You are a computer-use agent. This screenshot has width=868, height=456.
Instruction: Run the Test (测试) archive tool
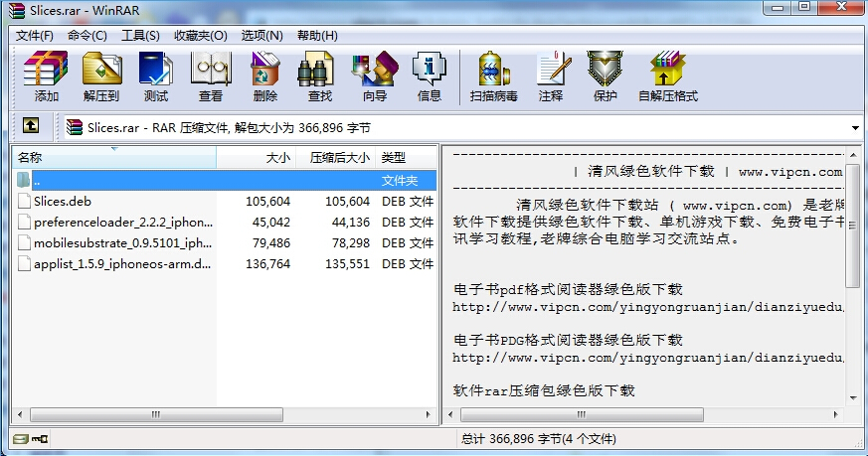156,76
